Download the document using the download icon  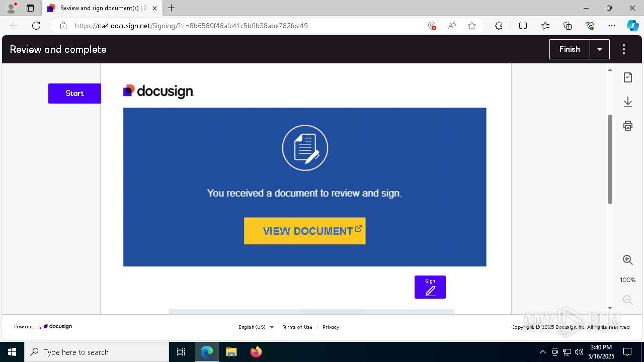pos(627,102)
